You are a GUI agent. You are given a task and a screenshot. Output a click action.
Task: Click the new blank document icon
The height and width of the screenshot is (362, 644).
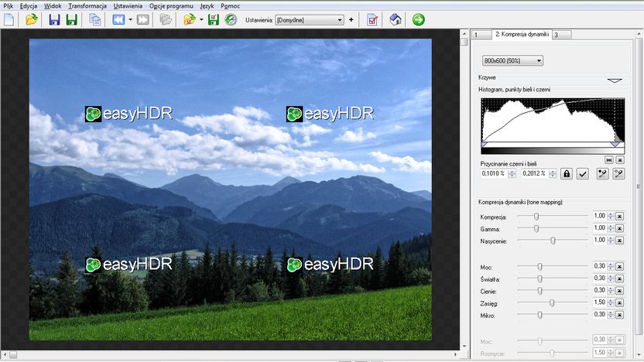9,19
